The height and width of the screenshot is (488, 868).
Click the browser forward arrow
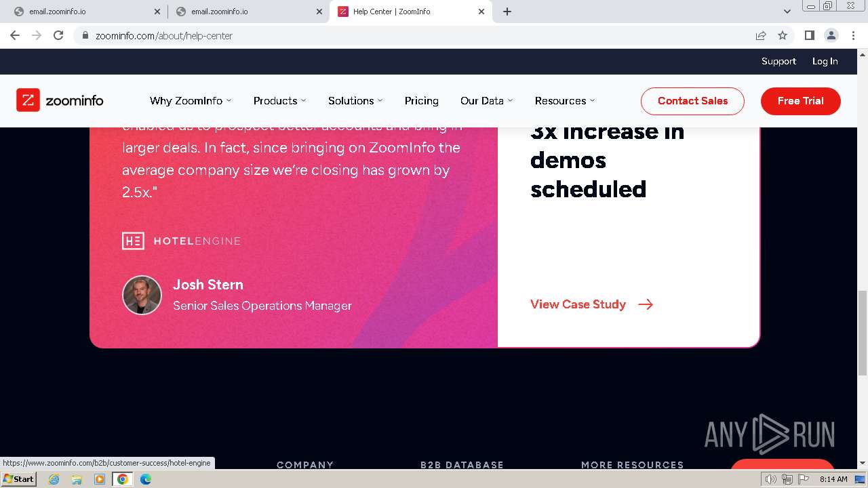pyautogui.click(x=37, y=35)
